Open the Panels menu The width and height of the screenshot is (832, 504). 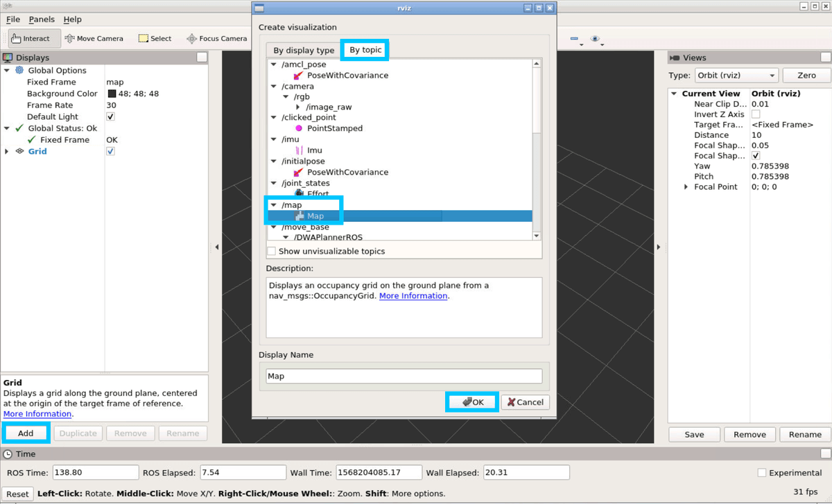click(42, 19)
